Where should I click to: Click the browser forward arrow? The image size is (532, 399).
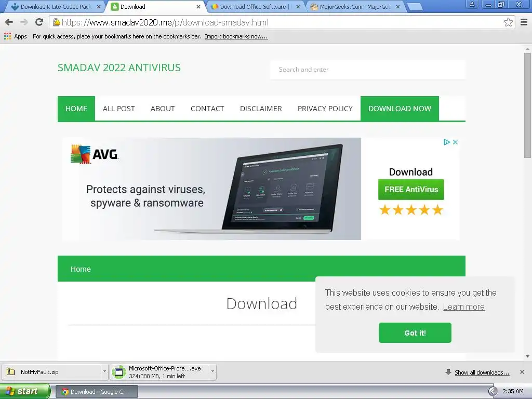pyautogui.click(x=24, y=22)
